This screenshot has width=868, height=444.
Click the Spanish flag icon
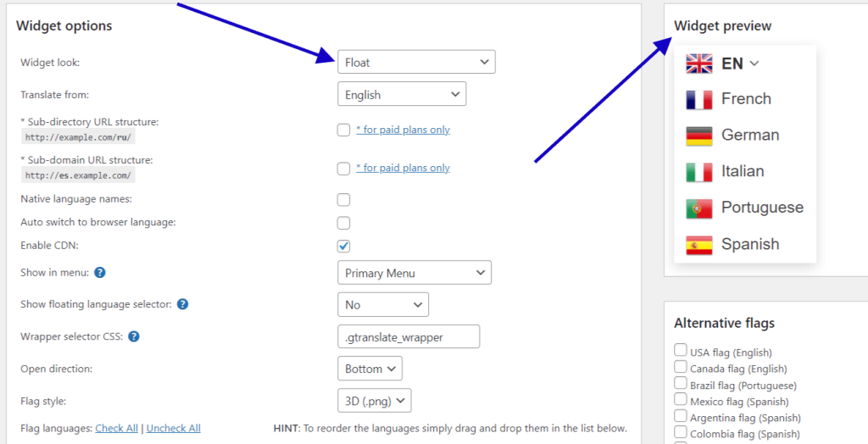click(699, 245)
